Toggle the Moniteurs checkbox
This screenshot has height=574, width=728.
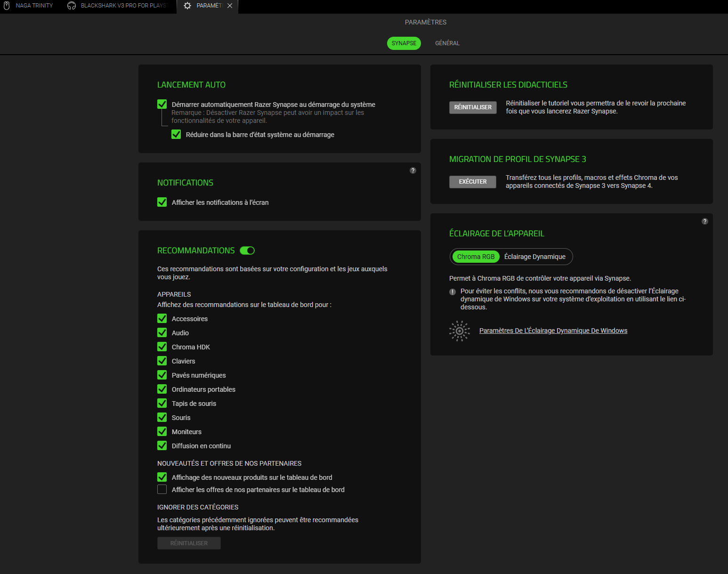pyautogui.click(x=162, y=431)
